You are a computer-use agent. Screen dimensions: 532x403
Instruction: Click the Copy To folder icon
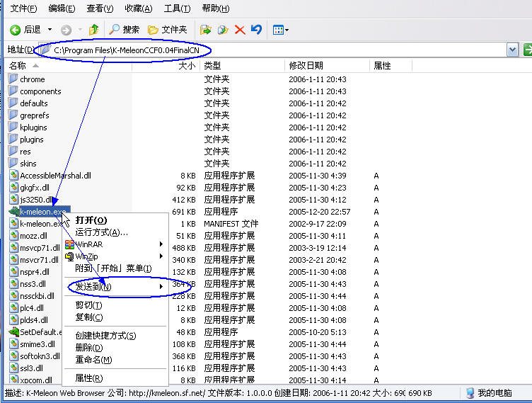point(223,30)
